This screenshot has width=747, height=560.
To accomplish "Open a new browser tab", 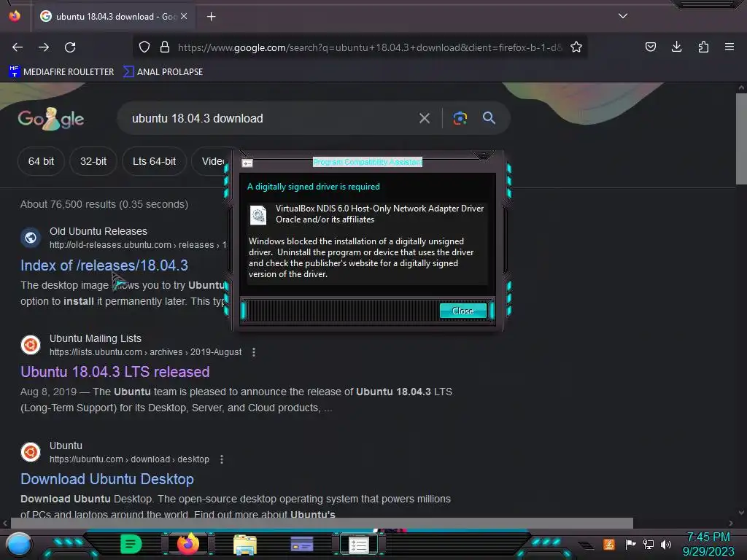I will (211, 17).
